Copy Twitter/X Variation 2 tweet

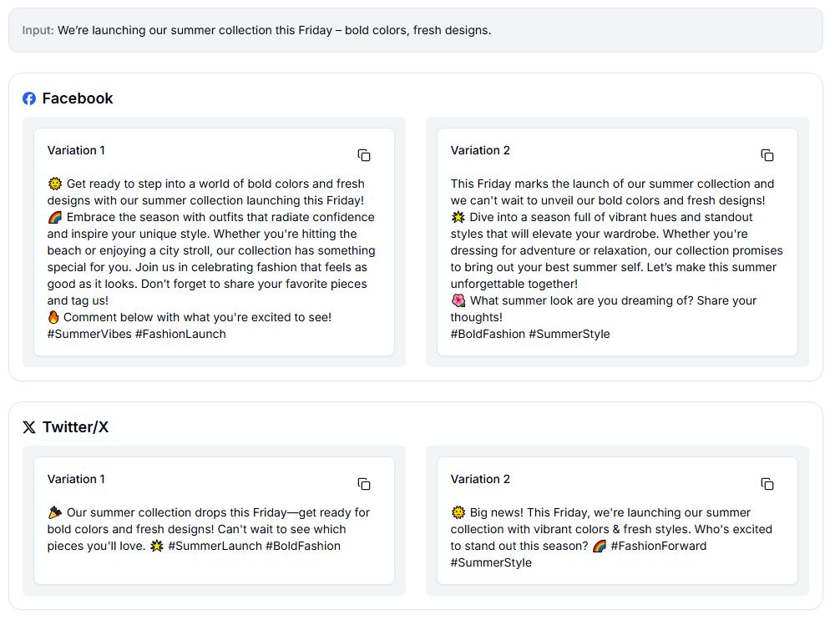(767, 484)
